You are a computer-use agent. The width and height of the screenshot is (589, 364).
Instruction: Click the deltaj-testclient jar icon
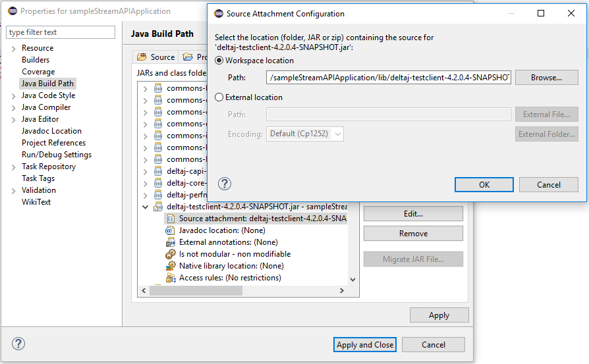coord(158,207)
